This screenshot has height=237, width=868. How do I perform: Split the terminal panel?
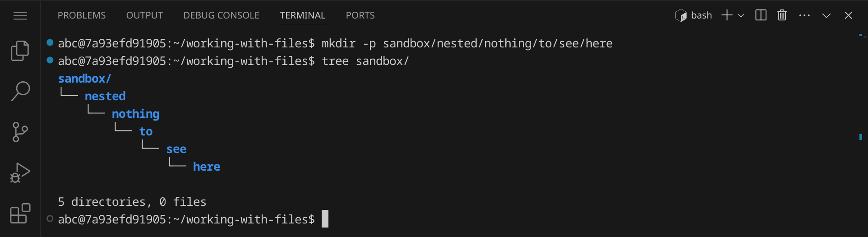click(x=761, y=15)
